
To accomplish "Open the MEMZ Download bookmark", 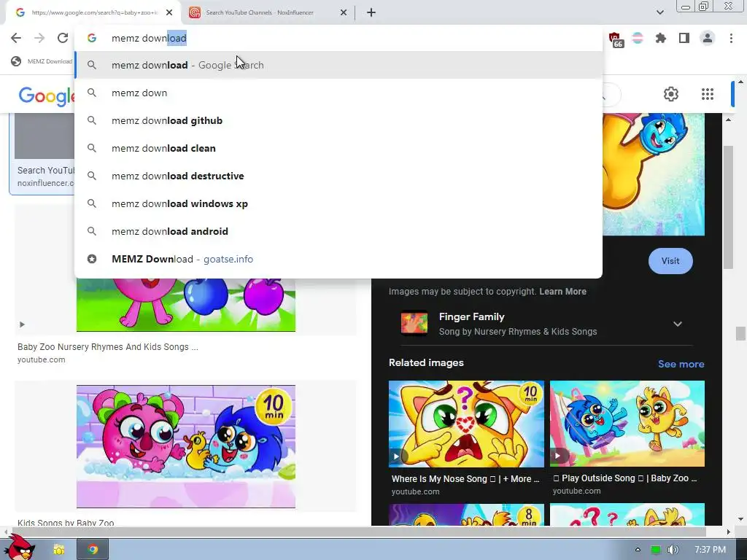I will click(42, 61).
